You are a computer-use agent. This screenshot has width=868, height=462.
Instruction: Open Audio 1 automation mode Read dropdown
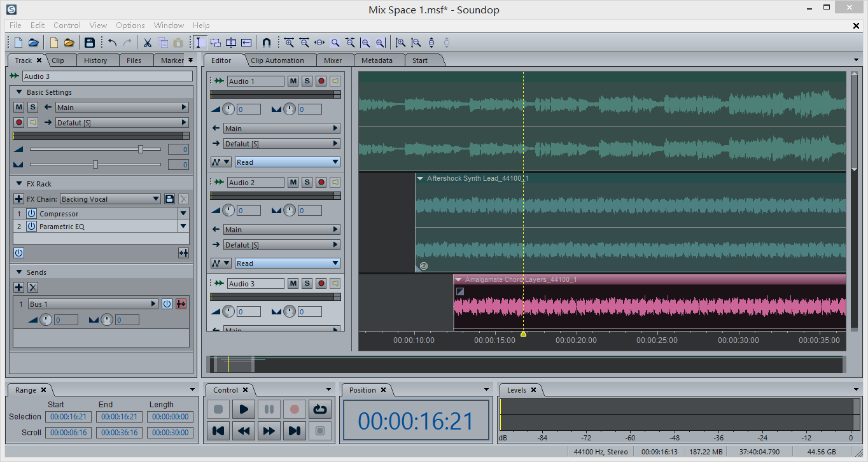[287, 162]
